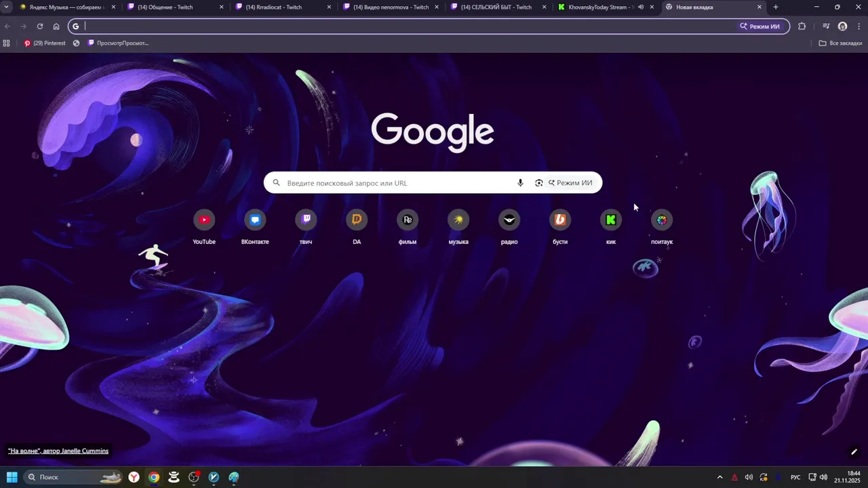The height and width of the screenshot is (488, 868).
Task: Open the поитаук shortcut tile
Action: [662, 227]
